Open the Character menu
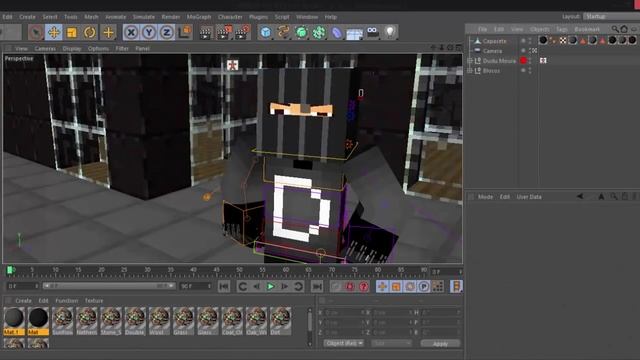The height and width of the screenshot is (360, 640). 230,17
